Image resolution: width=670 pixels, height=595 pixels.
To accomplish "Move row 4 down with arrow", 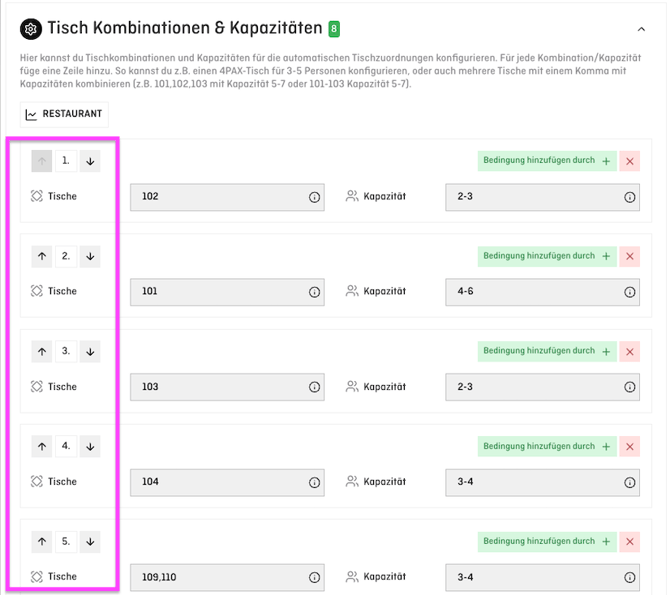I will click(90, 446).
